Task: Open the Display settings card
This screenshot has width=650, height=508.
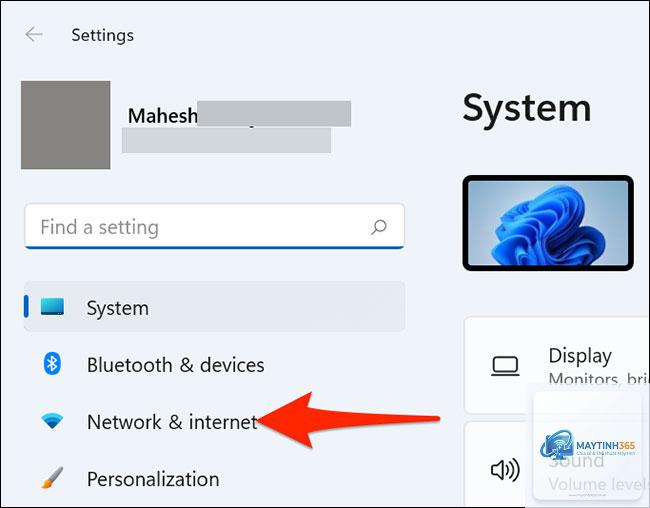Action: 557,365
